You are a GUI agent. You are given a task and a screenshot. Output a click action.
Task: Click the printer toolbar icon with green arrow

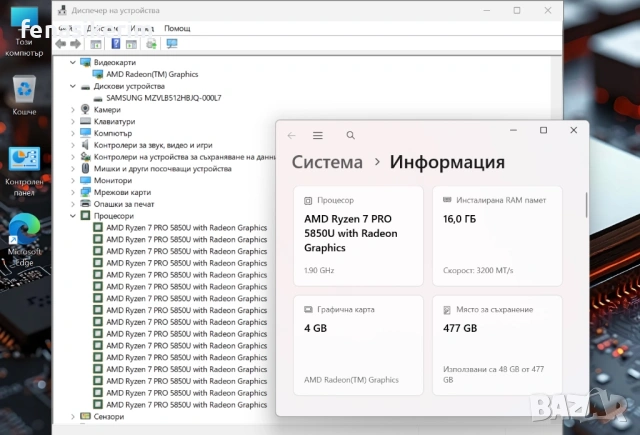pos(151,44)
